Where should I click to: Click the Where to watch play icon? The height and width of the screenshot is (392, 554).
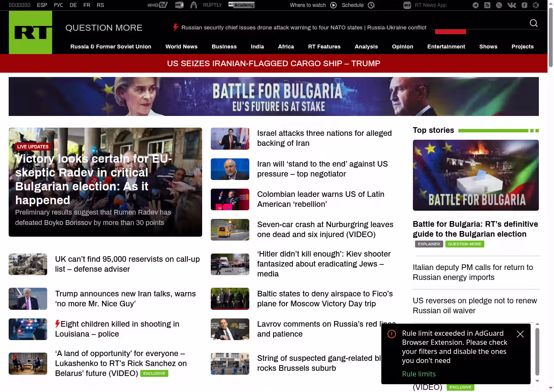click(x=333, y=5)
